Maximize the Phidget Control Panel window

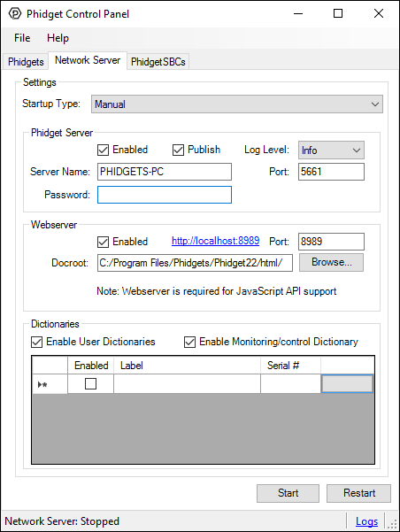(338, 14)
